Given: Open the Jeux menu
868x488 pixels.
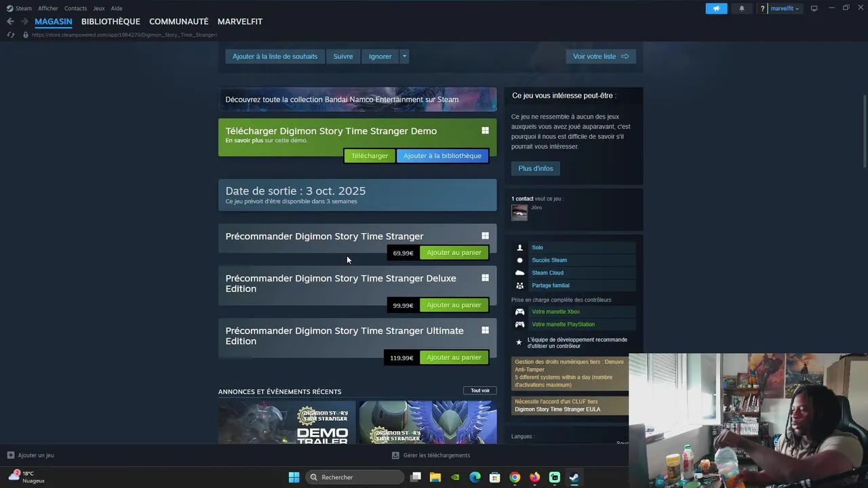Looking at the screenshot, I should point(99,8).
